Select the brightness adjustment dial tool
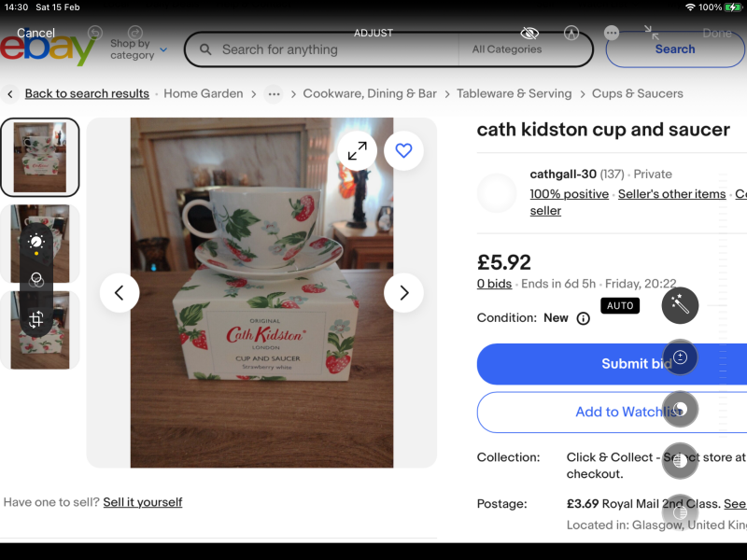This screenshot has height=560, width=747. tap(37, 243)
